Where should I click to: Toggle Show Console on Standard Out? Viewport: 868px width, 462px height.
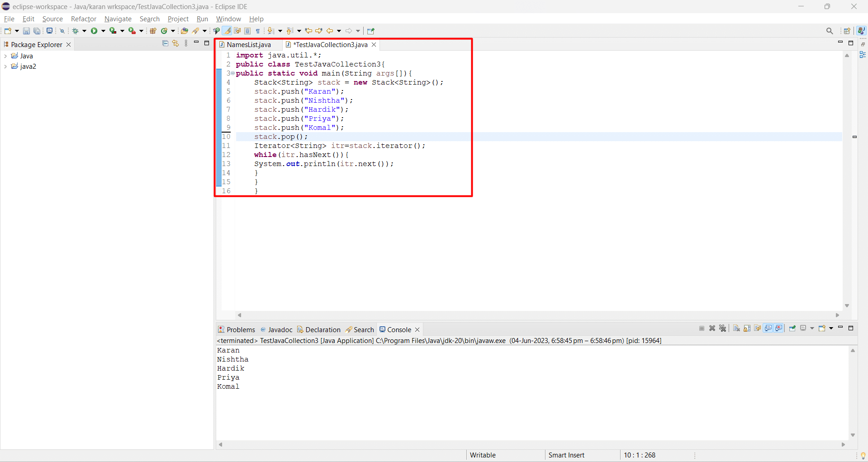click(768, 328)
